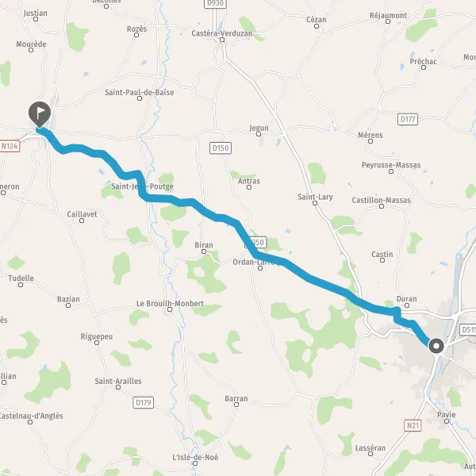
Task: Click the destination flag marker
Action: (x=40, y=114)
